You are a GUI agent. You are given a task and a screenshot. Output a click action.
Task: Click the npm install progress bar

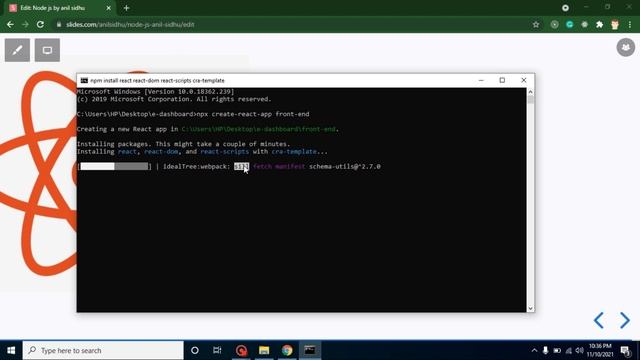click(114, 167)
